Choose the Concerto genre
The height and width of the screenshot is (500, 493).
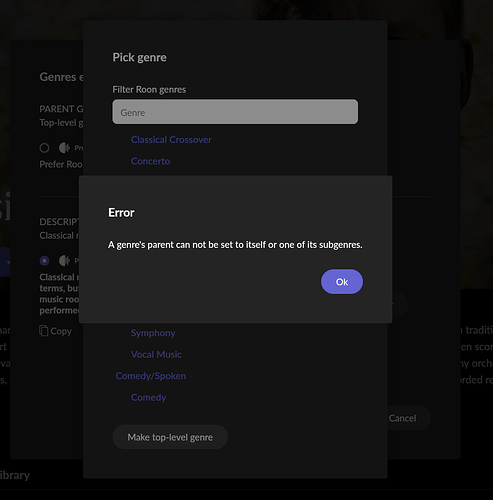(x=150, y=161)
